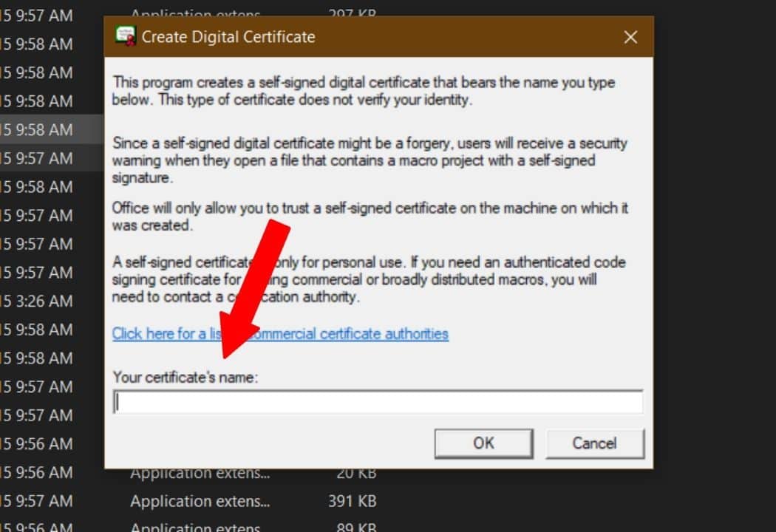This screenshot has height=532, width=776.
Task: Click "Application extens..." type of the 20 KB file
Action: tap(200, 474)
